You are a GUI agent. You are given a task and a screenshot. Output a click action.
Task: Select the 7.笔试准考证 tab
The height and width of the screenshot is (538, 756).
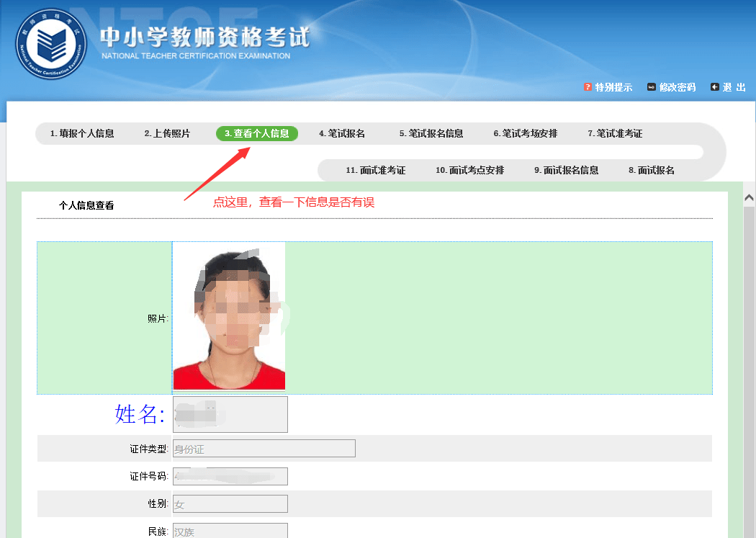pos(615,133)
